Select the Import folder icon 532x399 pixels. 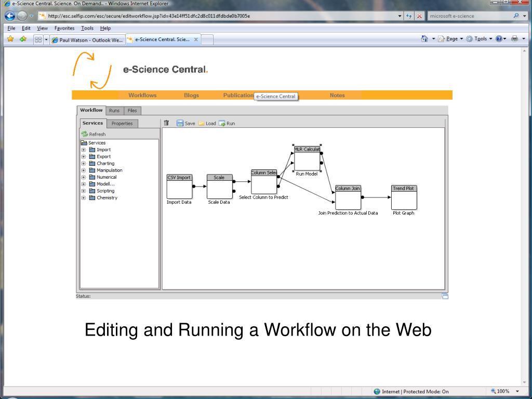[92, 150]
